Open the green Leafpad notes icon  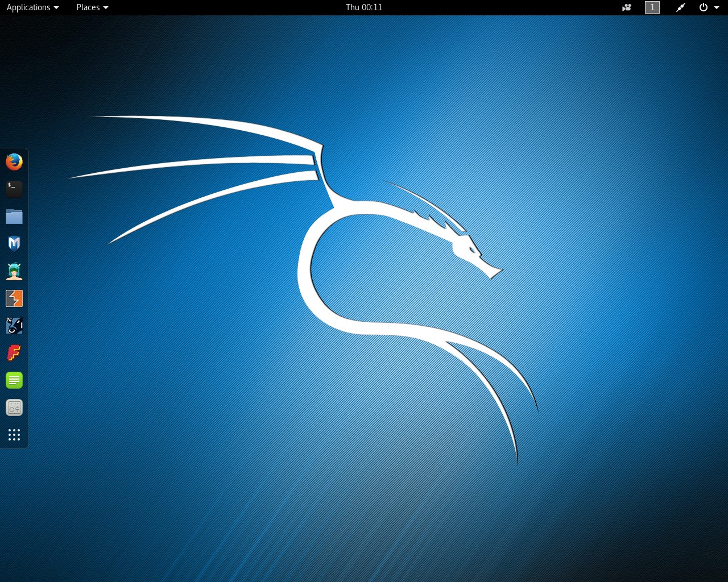pos(14,380)
